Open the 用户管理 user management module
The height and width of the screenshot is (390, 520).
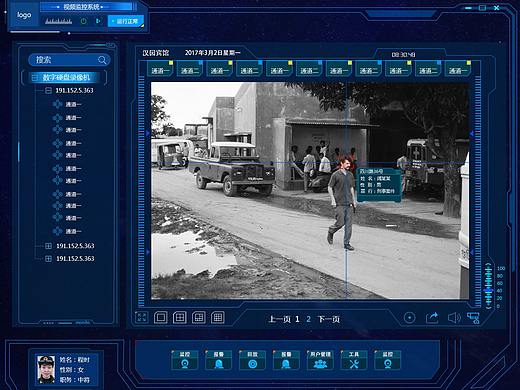(320, 360)
